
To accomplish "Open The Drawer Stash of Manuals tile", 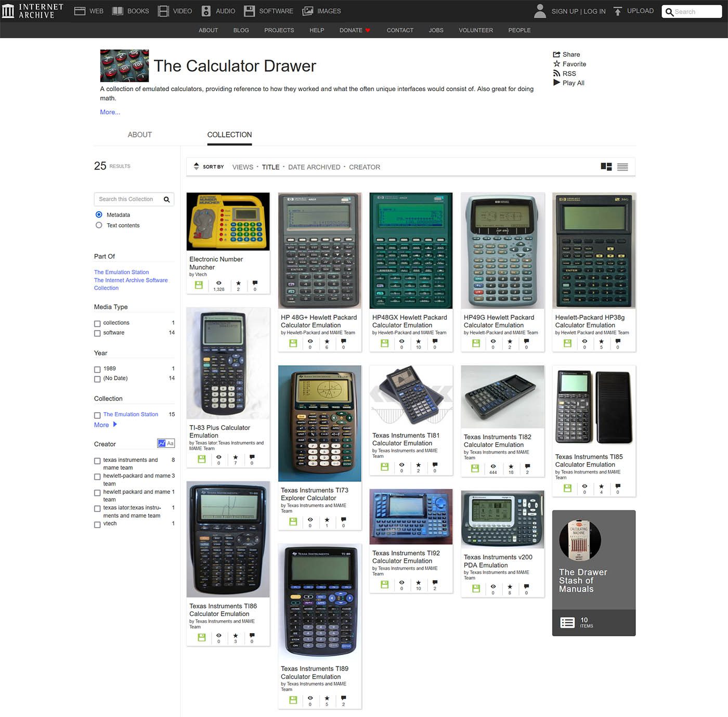I will click(x=594, y=573).
